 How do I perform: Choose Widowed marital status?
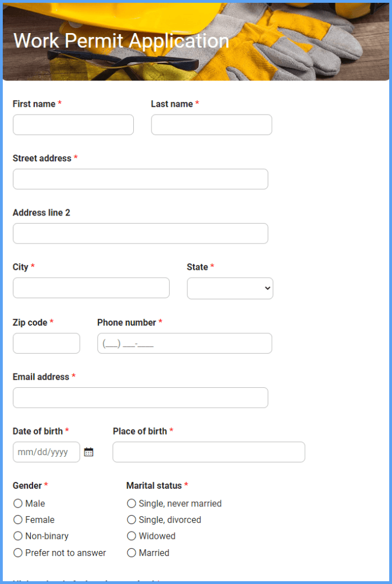point(132,536)
